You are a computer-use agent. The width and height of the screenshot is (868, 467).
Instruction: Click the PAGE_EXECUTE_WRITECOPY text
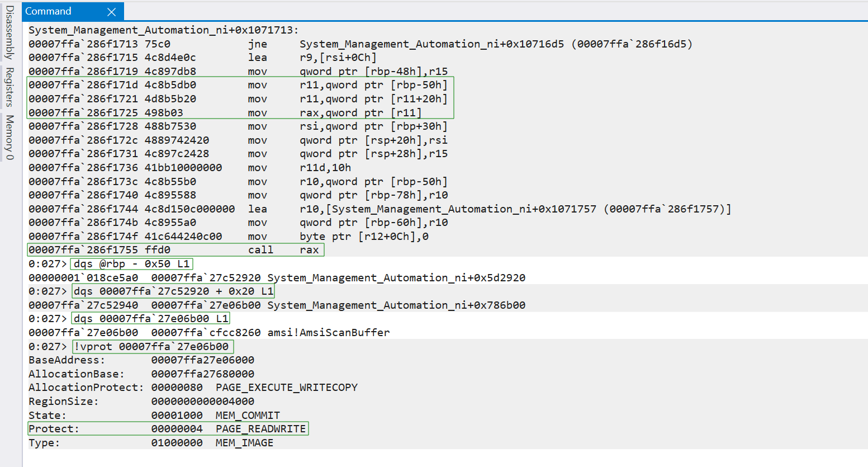(x=286, y=388)
